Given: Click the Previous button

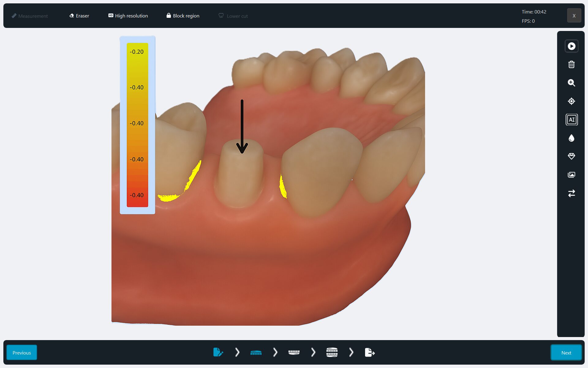Looking at the screenshot, I should (22, 352).
